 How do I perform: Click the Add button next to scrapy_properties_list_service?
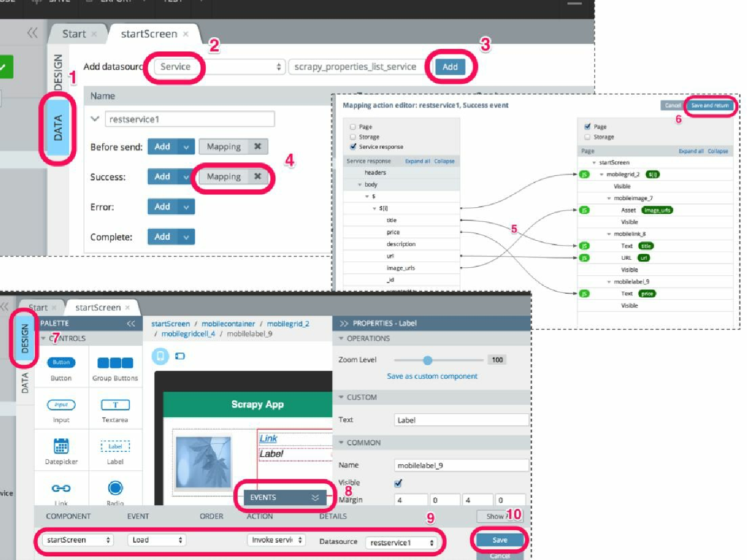tap(450, 67)
